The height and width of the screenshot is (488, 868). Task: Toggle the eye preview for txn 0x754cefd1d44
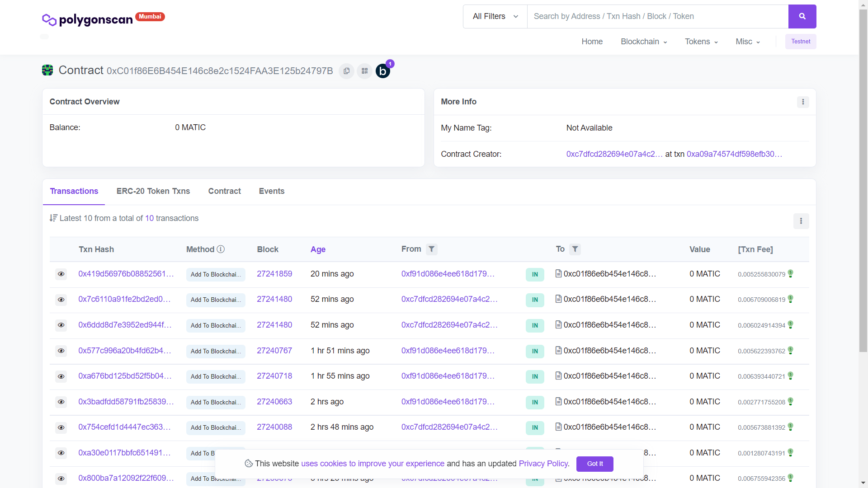pos(61,427)
